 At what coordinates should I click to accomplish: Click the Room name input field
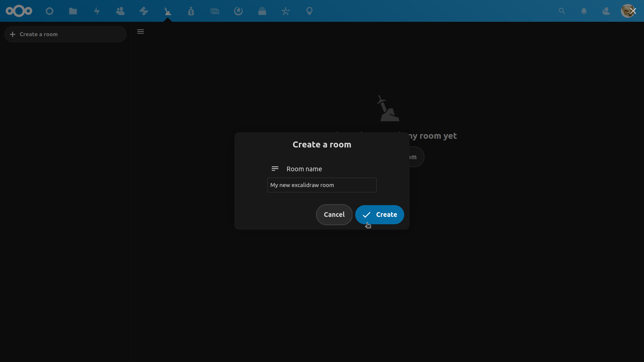322,185
